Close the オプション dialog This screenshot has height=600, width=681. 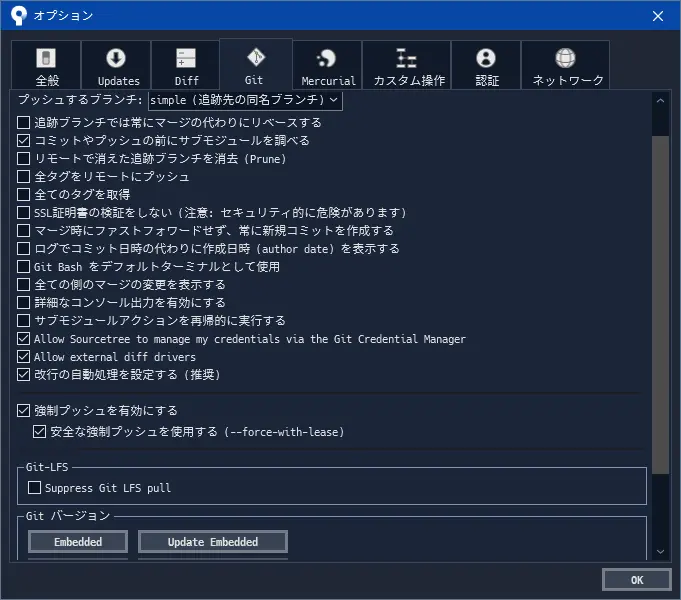[x=658, y=16]
